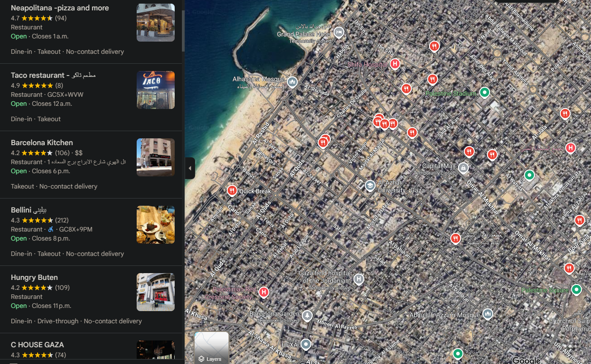Image resolution: width=591 pixels, height=364 pixels.
Task: Open the Taco restaurant listing title
Action: coord(53,75)
